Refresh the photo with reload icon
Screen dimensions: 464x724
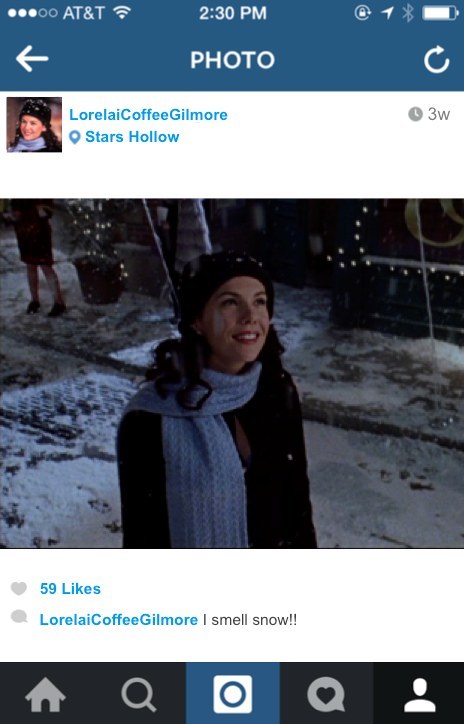pyautogui.click(x=436, y=59)
